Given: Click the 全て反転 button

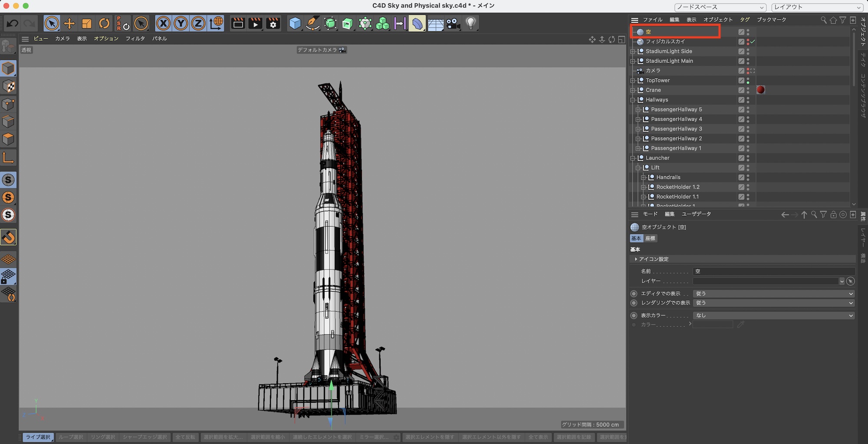Looking at the screenshot, I should [185, 437].
